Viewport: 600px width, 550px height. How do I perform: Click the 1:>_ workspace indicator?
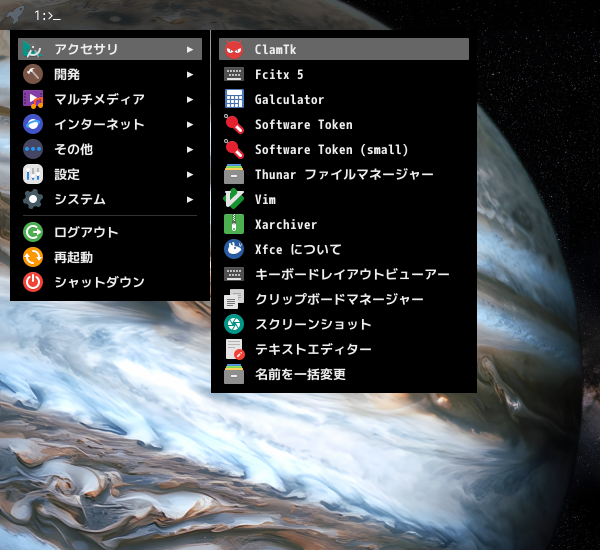[x=47, y=16]
